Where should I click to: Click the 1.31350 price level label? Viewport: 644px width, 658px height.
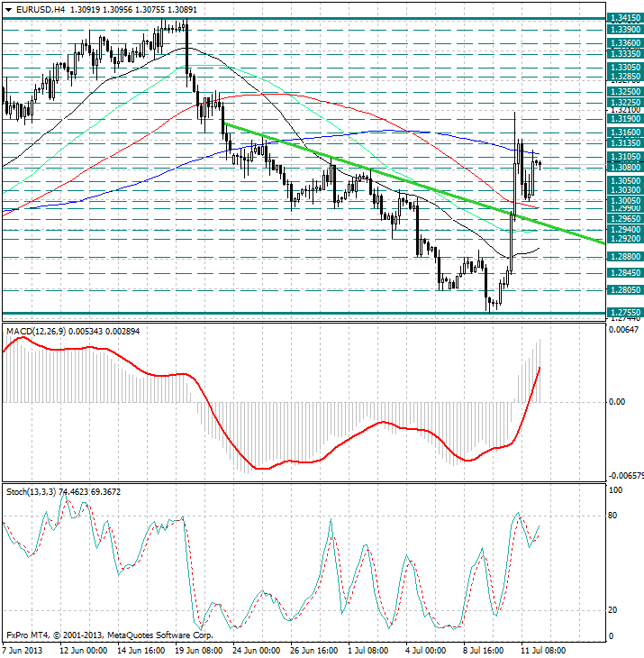tap(625, 143)
